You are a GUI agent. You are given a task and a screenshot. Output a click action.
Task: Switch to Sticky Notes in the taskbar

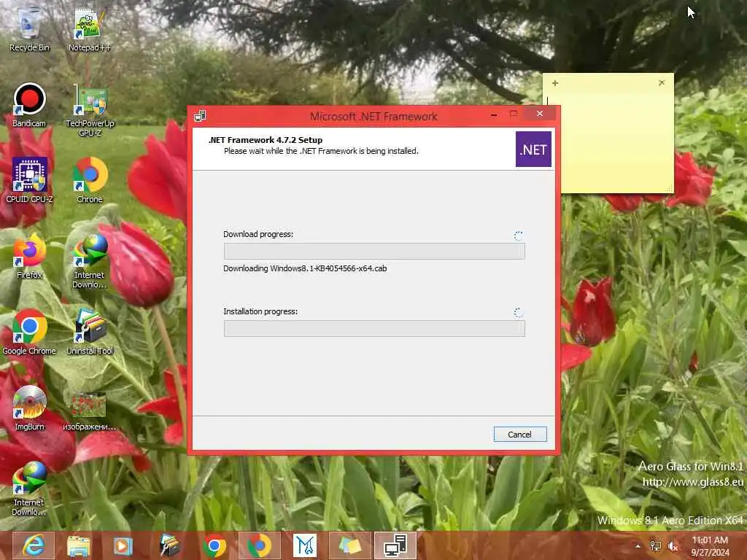pyautogui.click(x=349, y=545)
